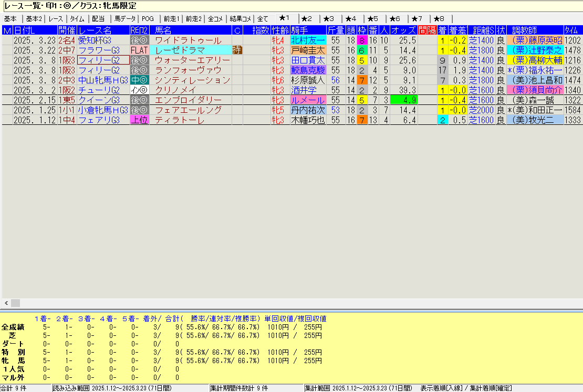Select the POG tab
The height and width of the screenshot is (392, 583).
click(x=148, y=19)
